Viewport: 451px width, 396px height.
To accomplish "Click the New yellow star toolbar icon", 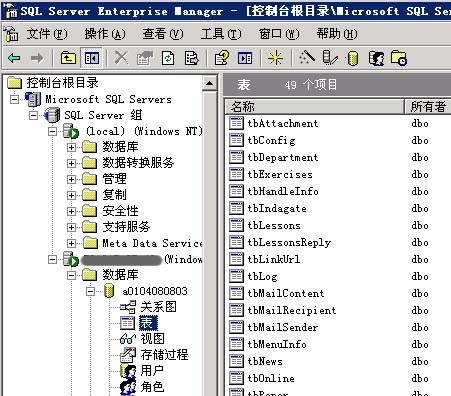I will (275, 58).
